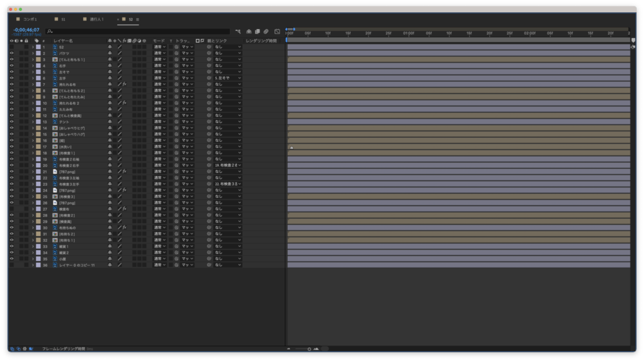
Task: Open the composition mini-flowchart icon
Action: click(238, 31)
